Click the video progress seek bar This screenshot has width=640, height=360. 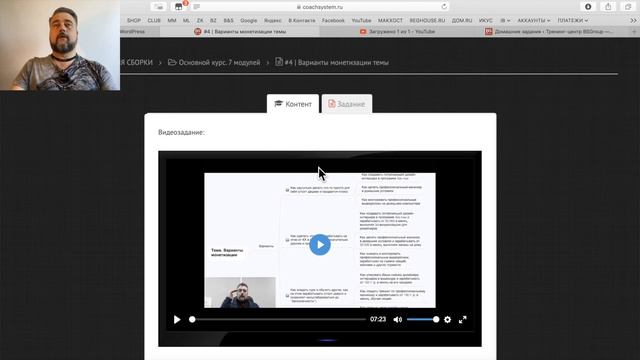(278, 320)
